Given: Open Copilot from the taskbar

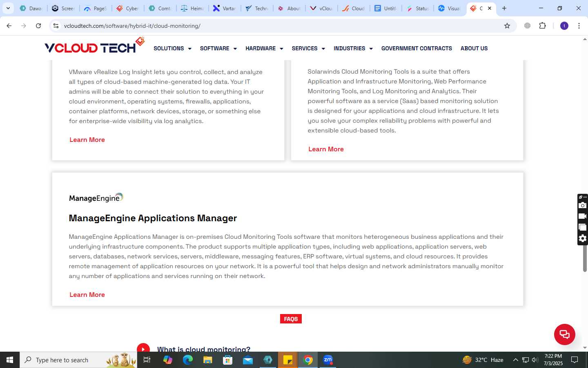Looking at the screenshot, I should (168, 360).
